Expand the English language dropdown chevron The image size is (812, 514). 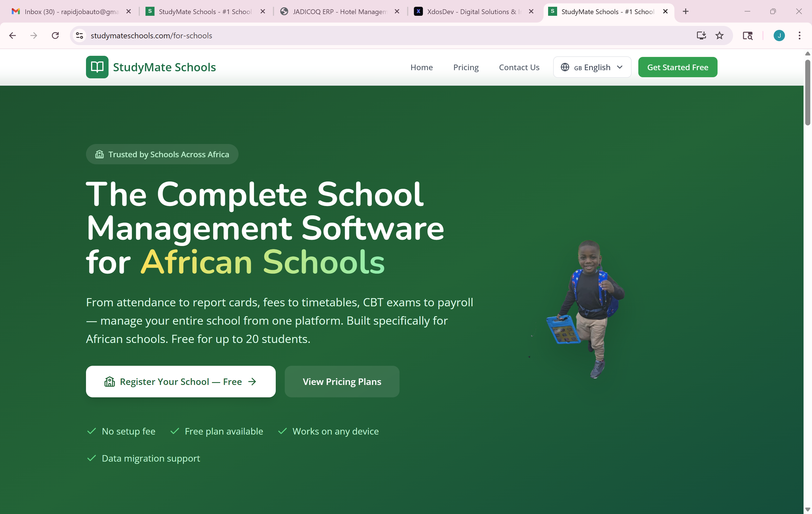coord(620,67)
